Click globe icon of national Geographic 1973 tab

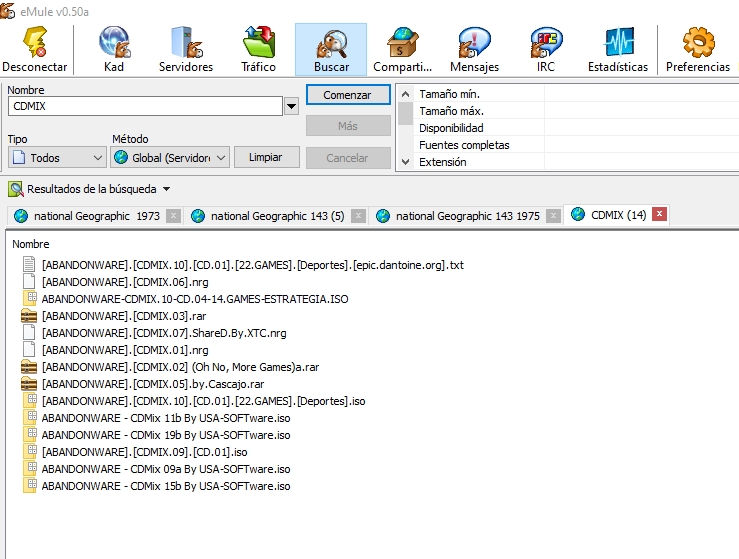point(21,216)
